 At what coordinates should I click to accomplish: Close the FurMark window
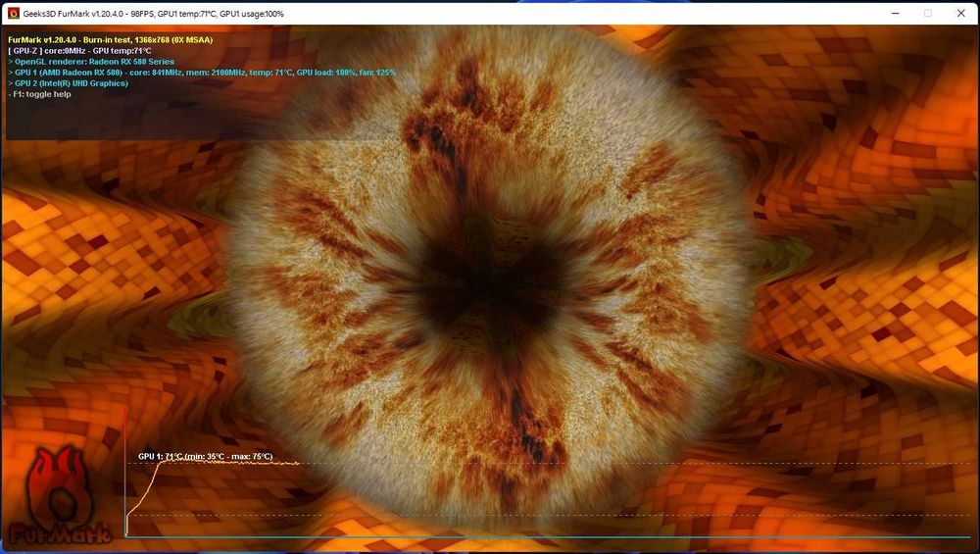(x=960, y=13)
